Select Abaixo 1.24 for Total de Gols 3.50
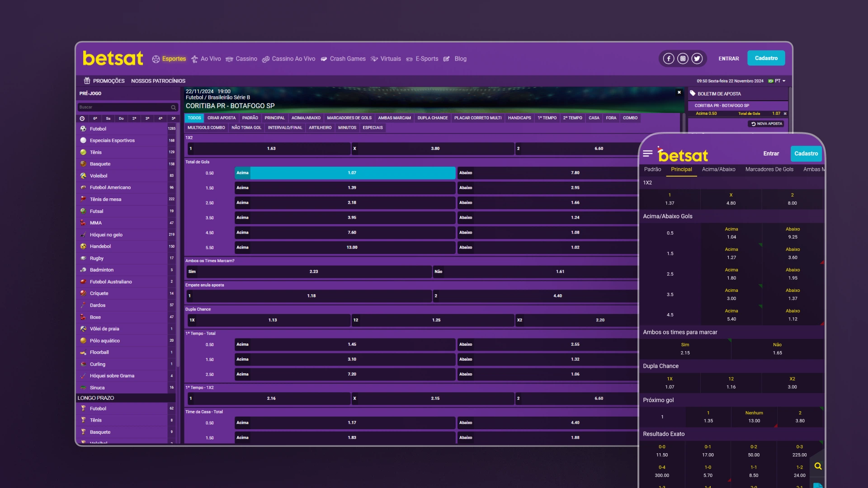 [547, 217]
